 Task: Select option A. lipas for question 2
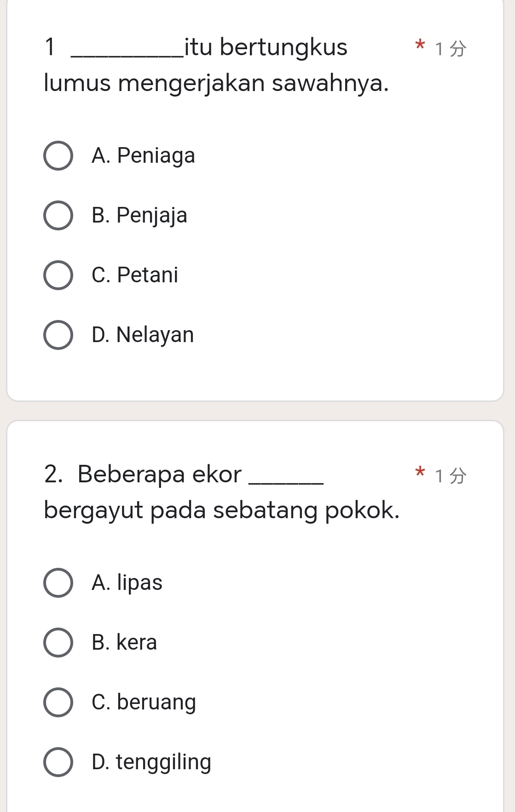pyautogui.click(x=58, y=583)
